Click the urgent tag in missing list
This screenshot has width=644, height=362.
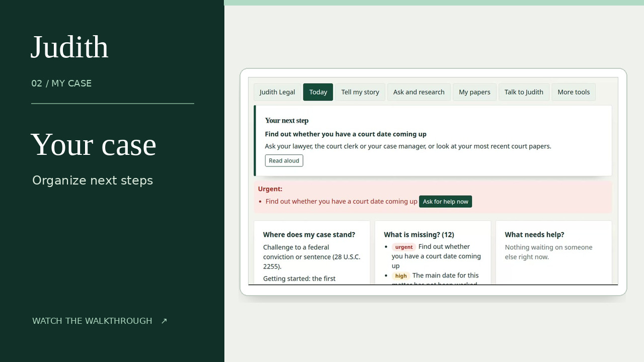click(404, 247)
